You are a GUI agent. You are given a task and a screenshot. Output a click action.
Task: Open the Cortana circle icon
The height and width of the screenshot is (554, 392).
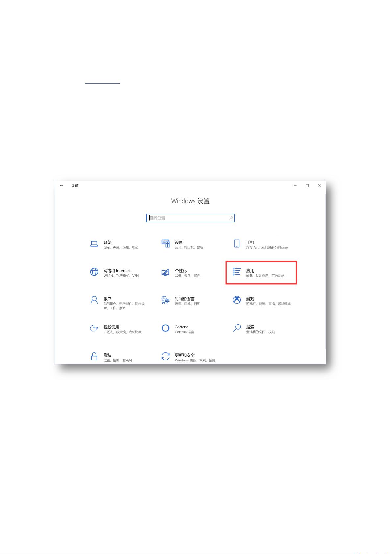tap(165, 328)
